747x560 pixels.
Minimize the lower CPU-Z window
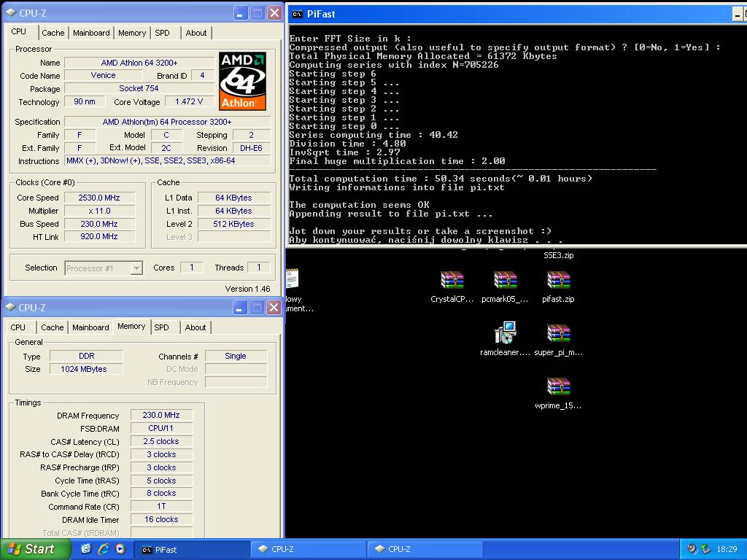(240, 308)
